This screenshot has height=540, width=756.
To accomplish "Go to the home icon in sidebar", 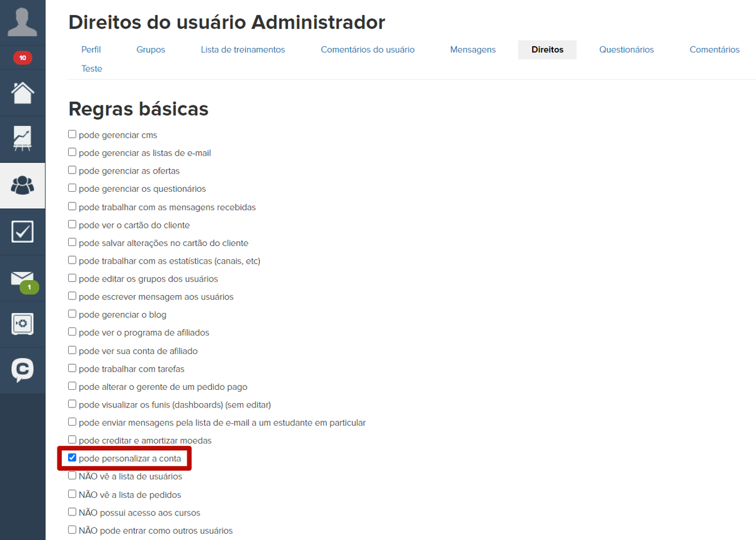I will click(22, 93).
